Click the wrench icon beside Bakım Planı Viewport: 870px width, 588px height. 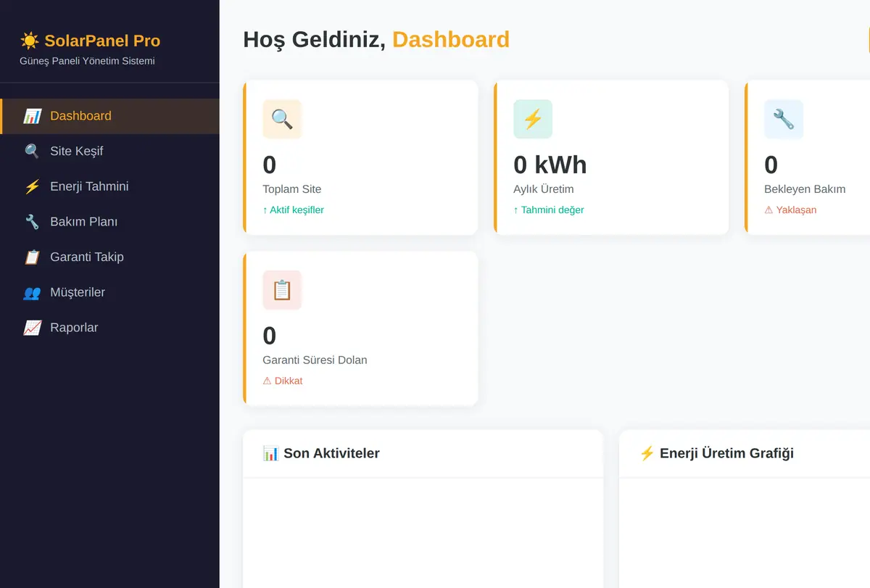(32, 222)
